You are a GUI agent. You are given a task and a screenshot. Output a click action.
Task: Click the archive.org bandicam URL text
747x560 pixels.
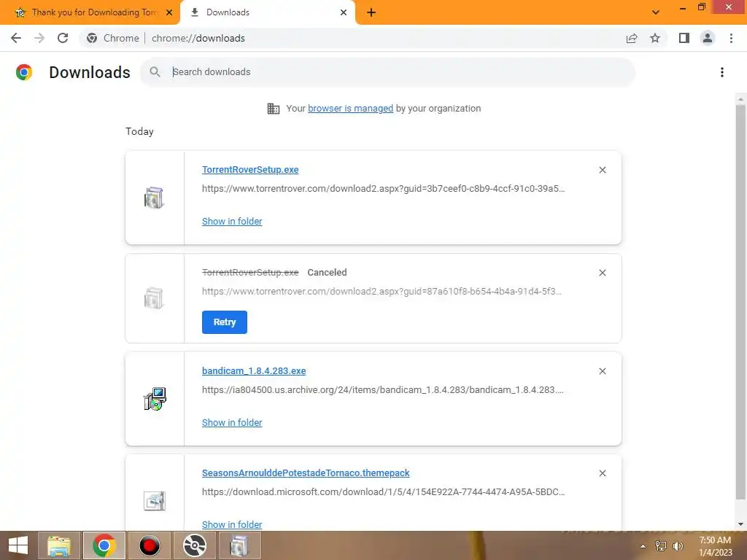382,390
